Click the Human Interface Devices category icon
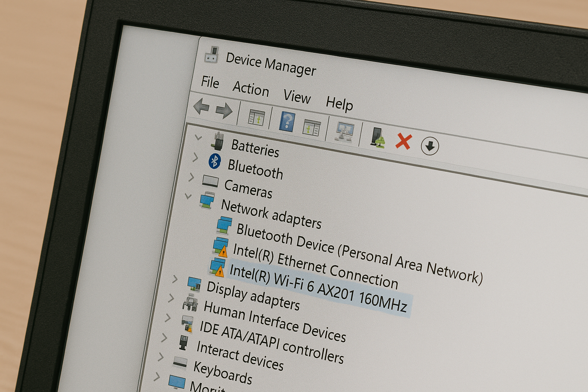This screenshot has width=588, height=392. coord(190,302)
